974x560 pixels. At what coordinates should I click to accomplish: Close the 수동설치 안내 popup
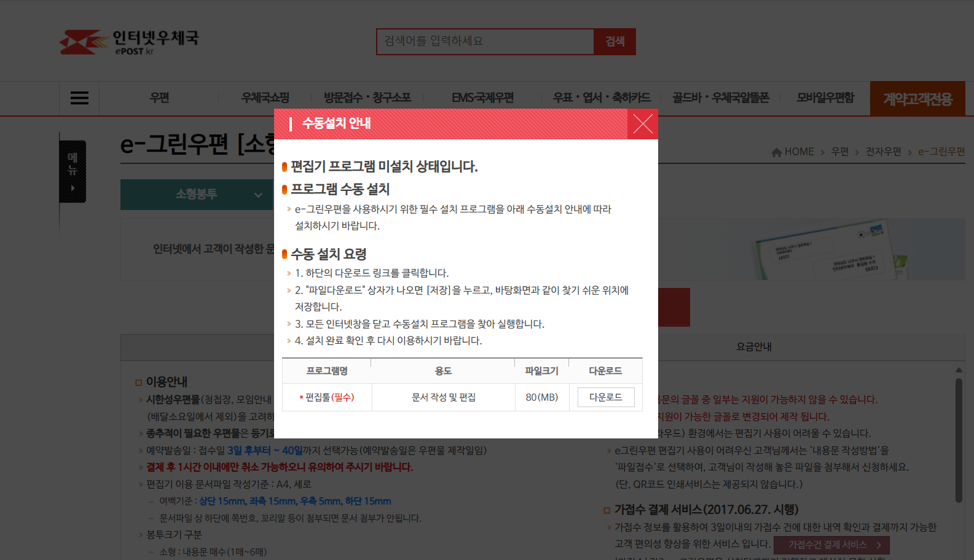643,124
